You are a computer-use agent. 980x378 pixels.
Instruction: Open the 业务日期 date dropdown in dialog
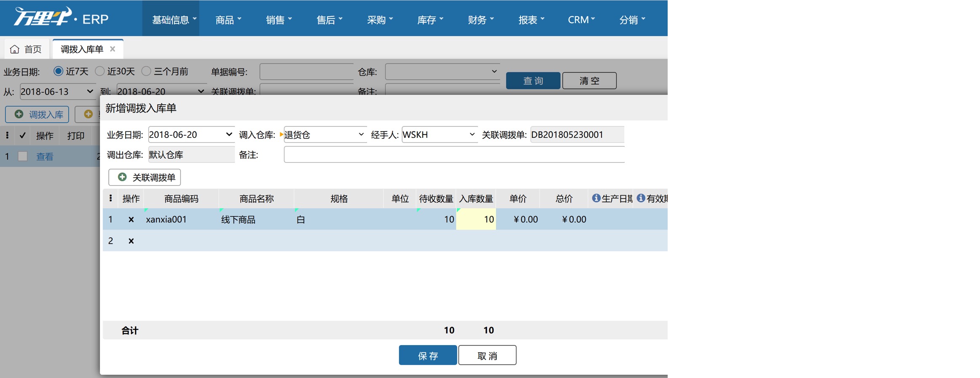click(x=229, y=134)
